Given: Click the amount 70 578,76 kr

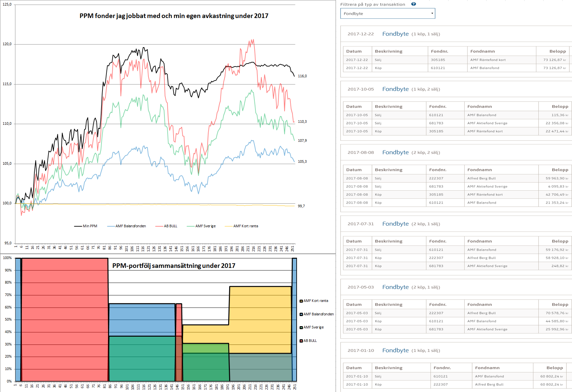Looking at the screenshot, I should coord(557,313).
